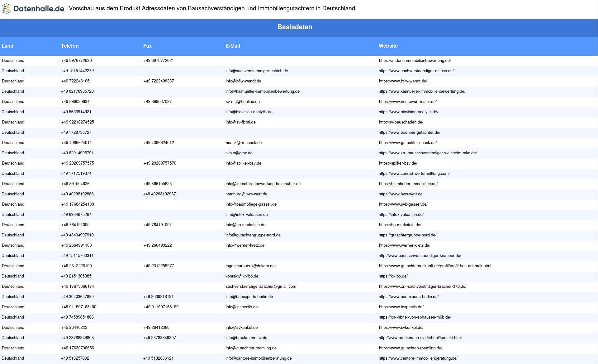Image resolution: width=598 pixels, height=364 pixels.
Task: Click email info@kaimueller-immobilienbewertung.de
Action: tap(263, 91)
